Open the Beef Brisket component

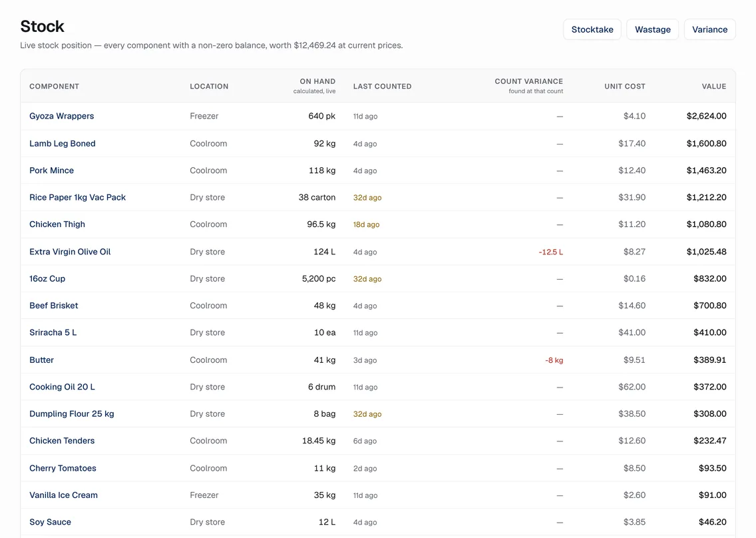53,306
